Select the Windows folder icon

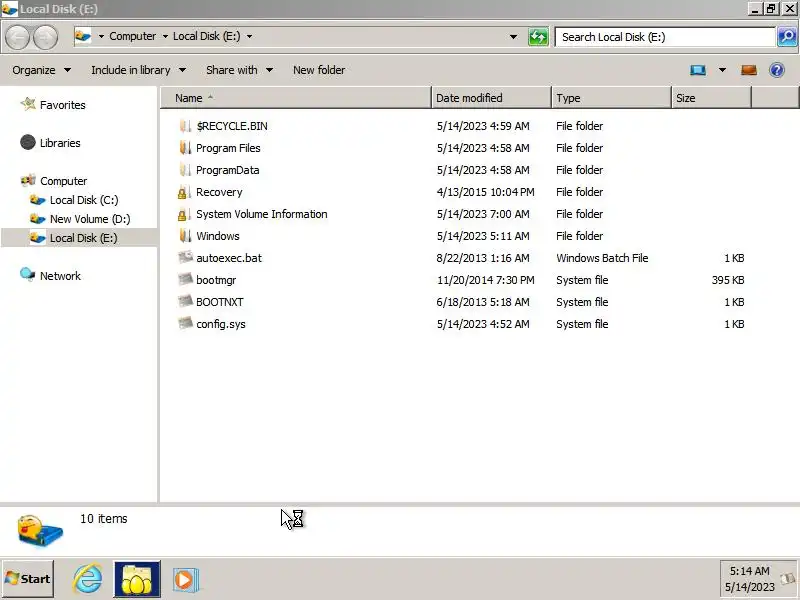(x=185, y=236)
